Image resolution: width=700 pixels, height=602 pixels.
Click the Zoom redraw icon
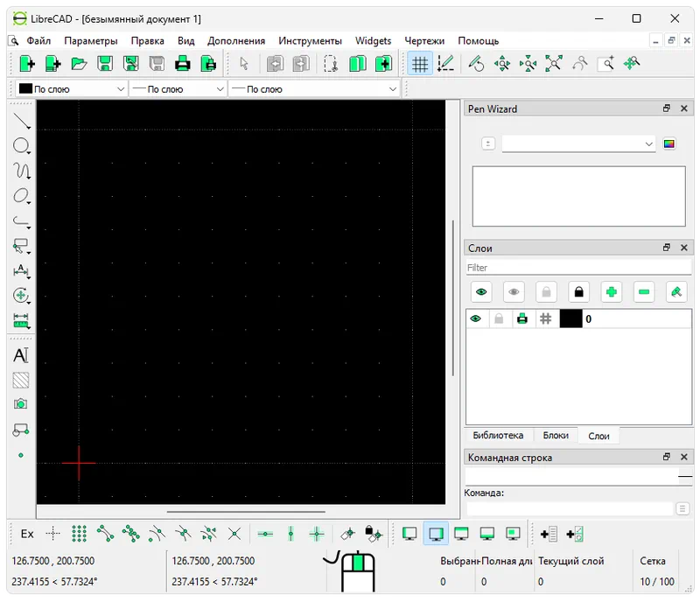pos(476,63)
